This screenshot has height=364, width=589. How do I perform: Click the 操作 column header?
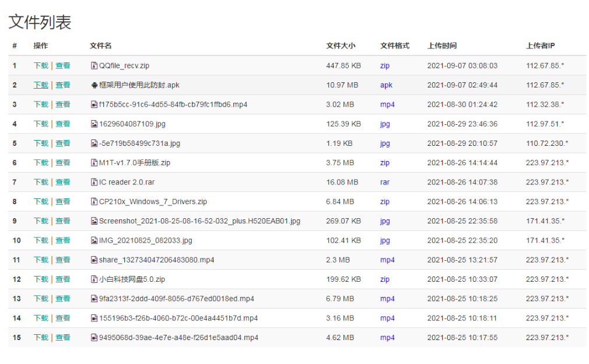tap(41, 46)
